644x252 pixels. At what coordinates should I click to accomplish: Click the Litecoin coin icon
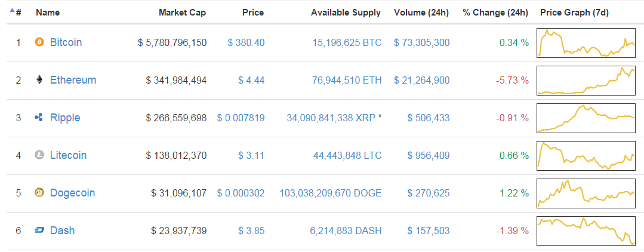pos(40,155)
